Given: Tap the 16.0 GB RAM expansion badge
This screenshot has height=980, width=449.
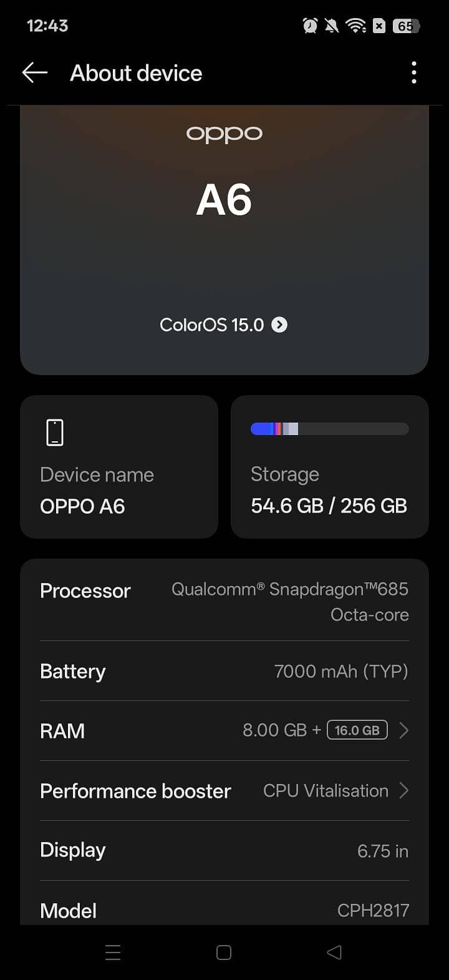Looking at the screenshot, I should pyautogui.click(x=357, y=730).
